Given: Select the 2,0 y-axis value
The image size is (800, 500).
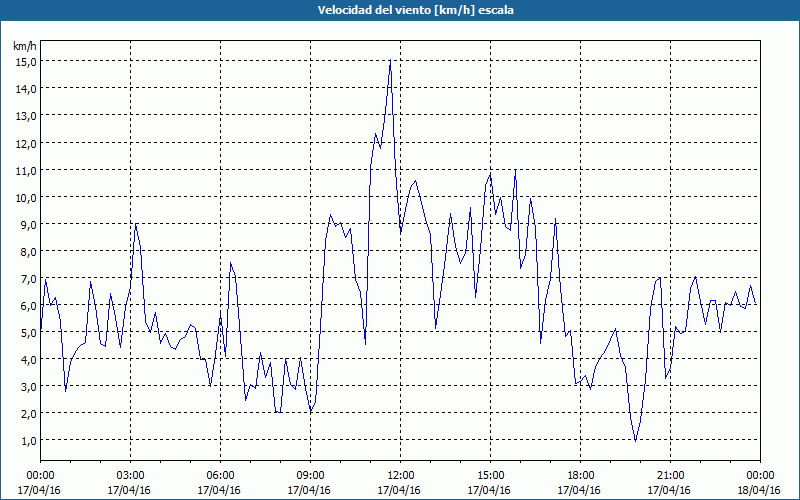Looking at the screenshot, I should pyautogui.click(x=29, y=414).
